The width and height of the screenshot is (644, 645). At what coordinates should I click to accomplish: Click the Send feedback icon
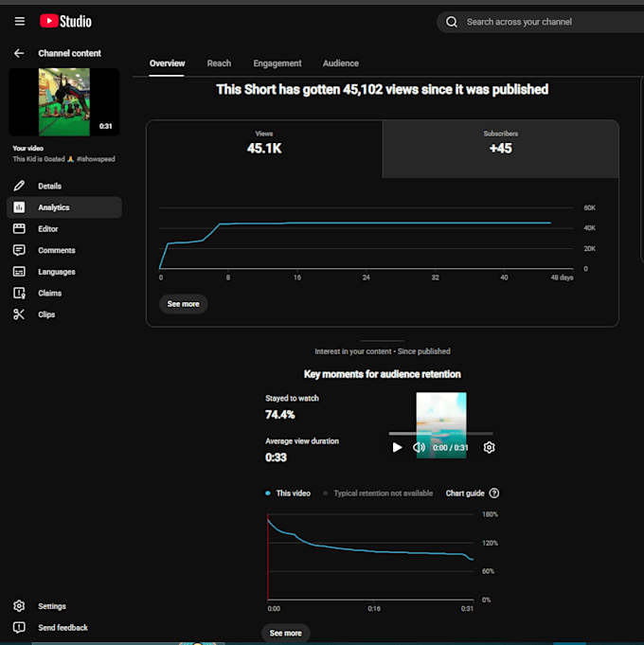[19, 627]
